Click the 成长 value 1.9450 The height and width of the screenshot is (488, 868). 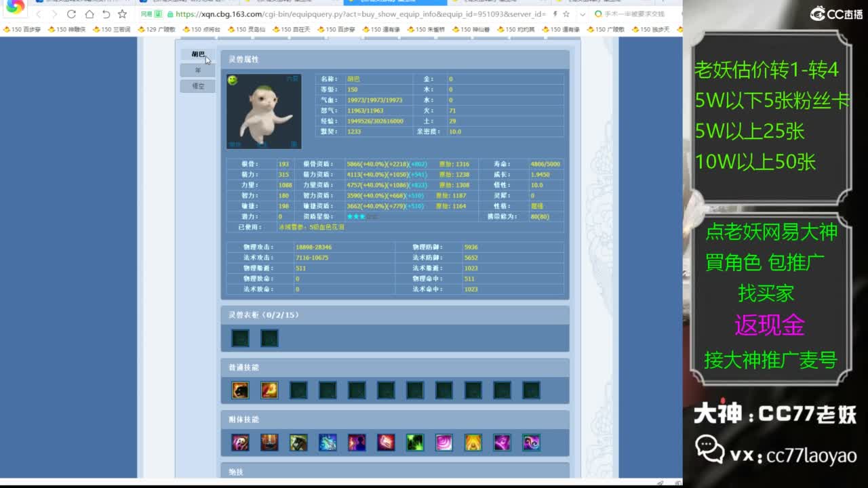[x=540, y=174]
